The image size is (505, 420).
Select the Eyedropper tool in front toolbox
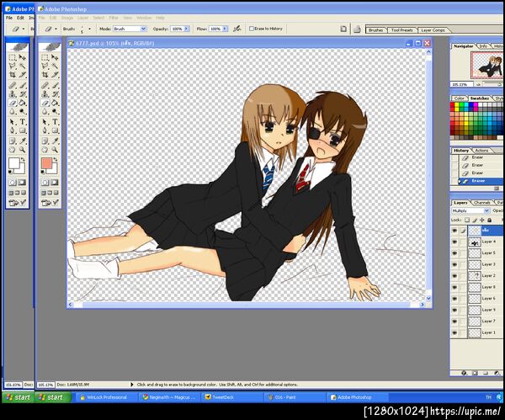pyautogui.click(x=55, y=141)
